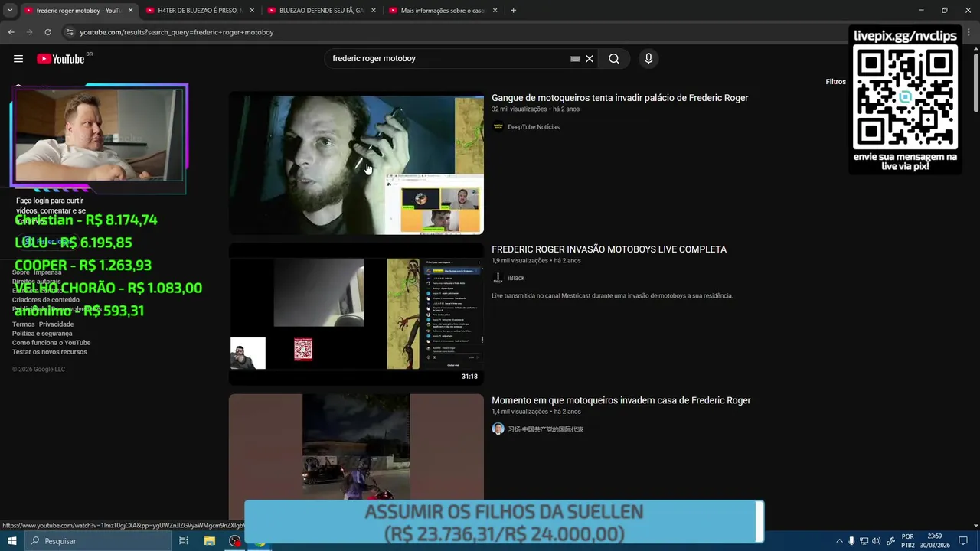Open 'Gangue de motoqueiros tenta invadir' video thumbnail
This screenshot has width=980, height=551.
[356, 163]
